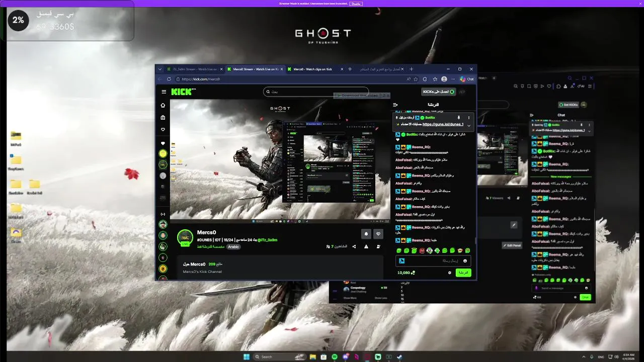Switch to the fourth Arabic-titled browser tab

tap(375, 69)
